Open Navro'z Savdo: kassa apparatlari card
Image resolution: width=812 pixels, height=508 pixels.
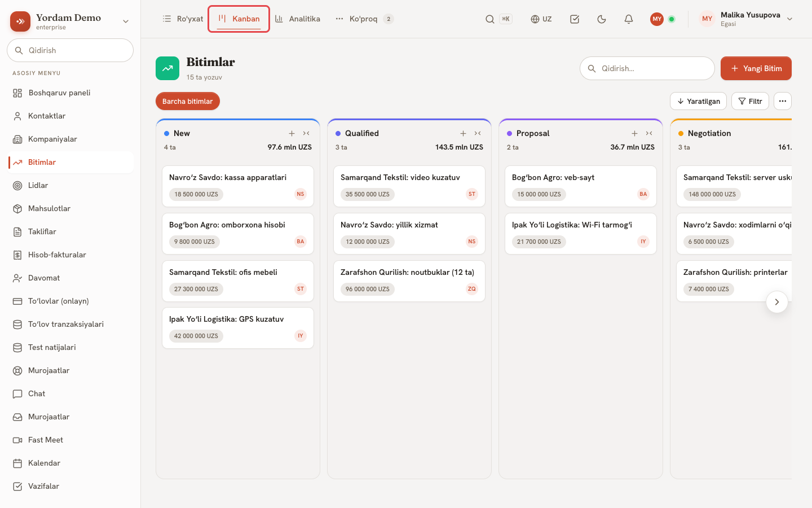[238, 186]
